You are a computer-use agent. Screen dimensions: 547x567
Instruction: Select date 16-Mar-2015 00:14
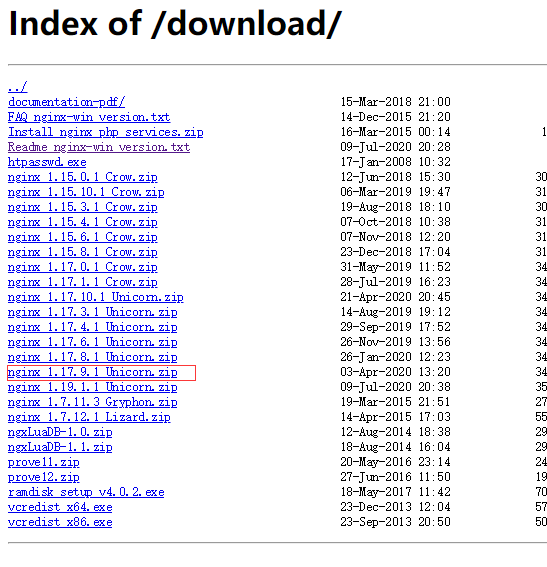(x=396, y=132)
